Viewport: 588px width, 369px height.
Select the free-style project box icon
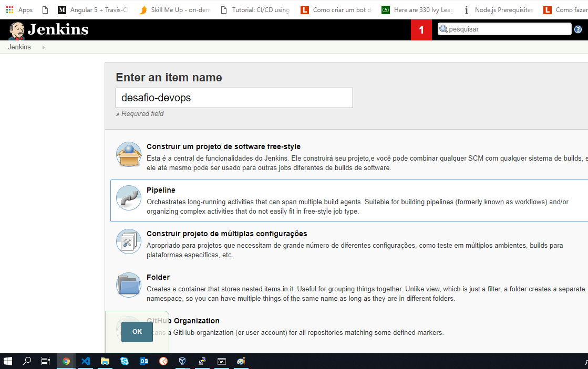click(129, 154)
